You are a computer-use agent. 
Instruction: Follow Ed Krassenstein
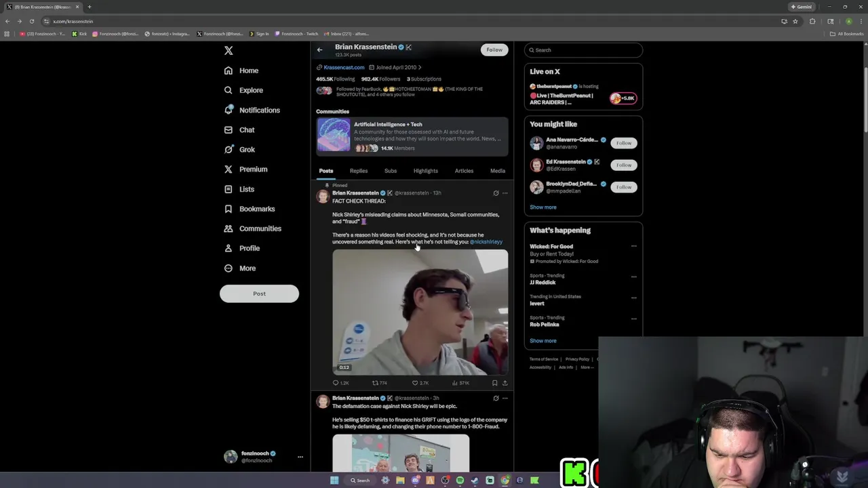[x=624, y=165]
